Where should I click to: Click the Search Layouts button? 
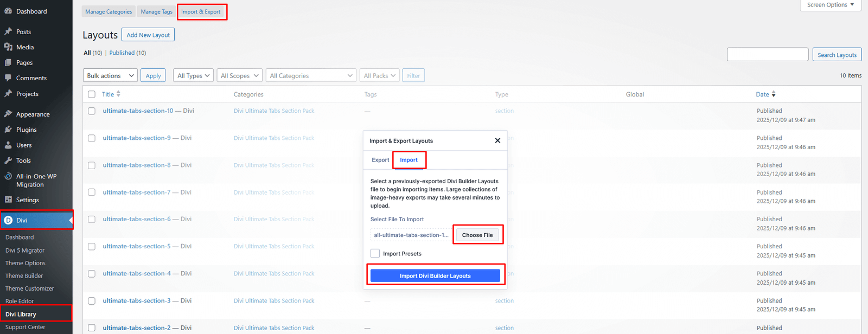click(837, 55)
